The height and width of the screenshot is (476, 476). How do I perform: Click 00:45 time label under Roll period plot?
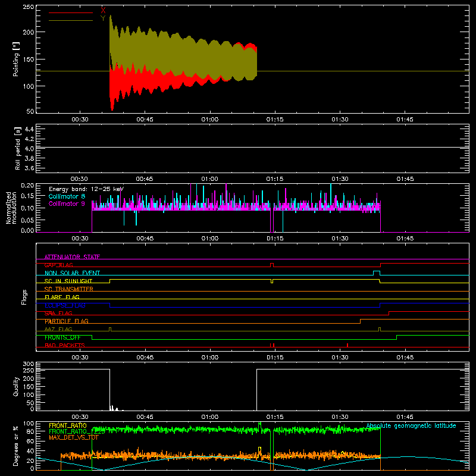pyautogui.click(x=145, y=179)
